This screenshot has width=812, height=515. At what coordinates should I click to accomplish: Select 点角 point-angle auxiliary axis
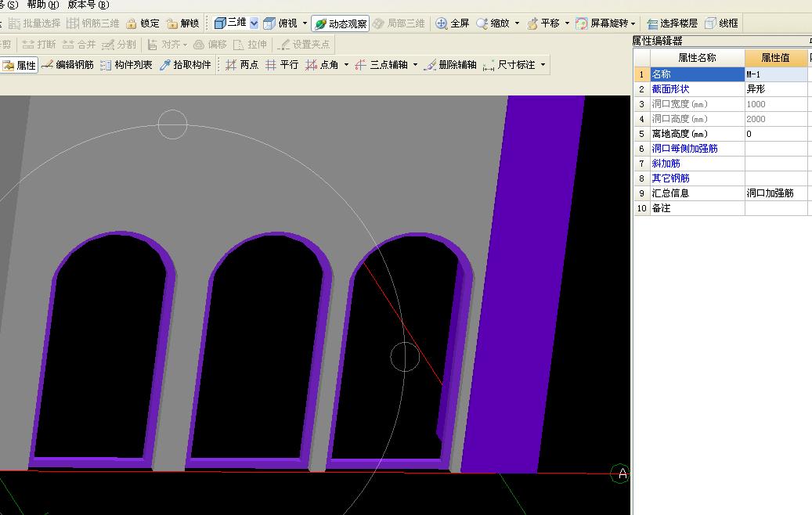click(x=322, y=65)
